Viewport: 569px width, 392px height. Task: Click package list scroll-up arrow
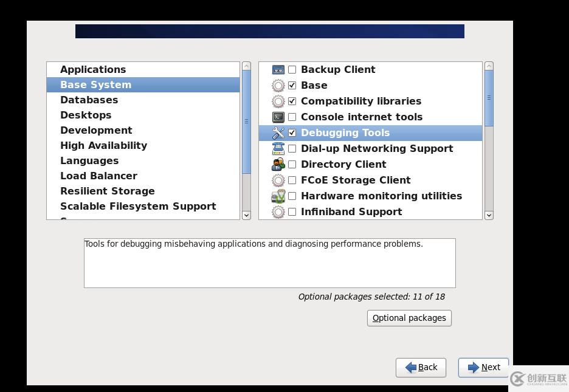(x=489, y=66)
